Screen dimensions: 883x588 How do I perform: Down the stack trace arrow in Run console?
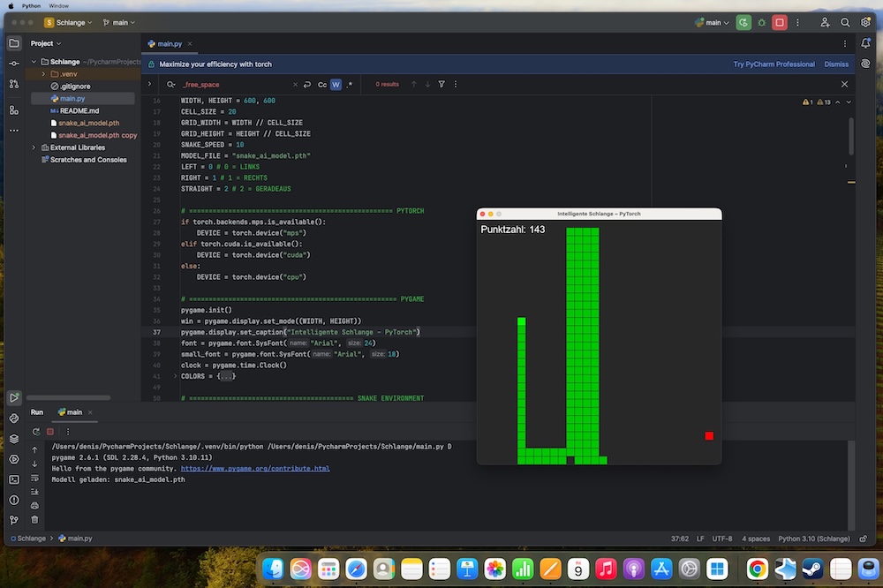[x=35, y=464]
